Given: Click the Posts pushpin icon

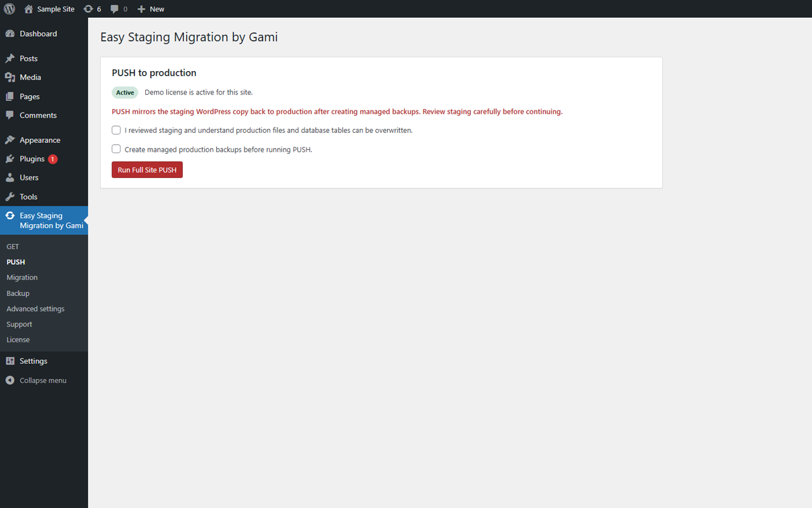Looking at the screenshot, I should coord(10,58).
